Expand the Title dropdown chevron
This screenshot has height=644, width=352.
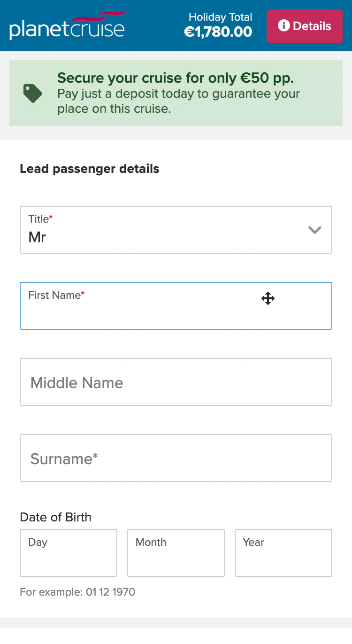[x=314, y=230]
